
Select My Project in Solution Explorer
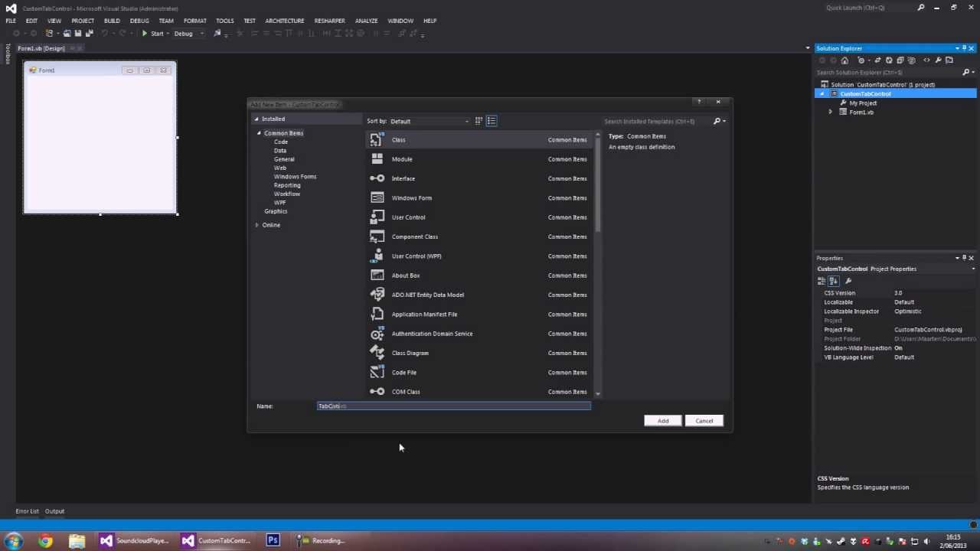863,103
